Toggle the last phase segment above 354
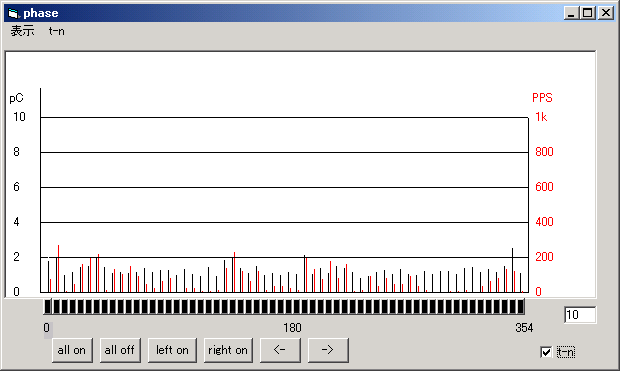Screen dimensions: 620x371 [x=520, y=307]
